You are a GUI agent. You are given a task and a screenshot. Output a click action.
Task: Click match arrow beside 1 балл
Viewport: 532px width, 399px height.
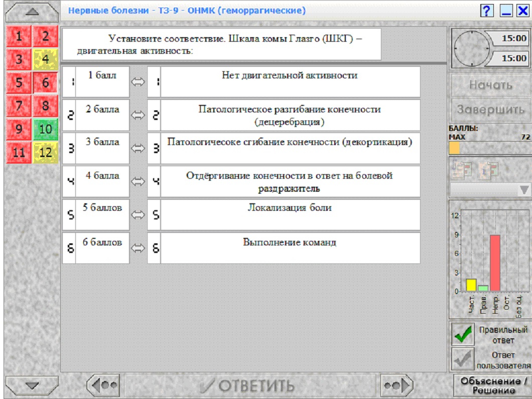pyautogui.click(x=138, y=82)
